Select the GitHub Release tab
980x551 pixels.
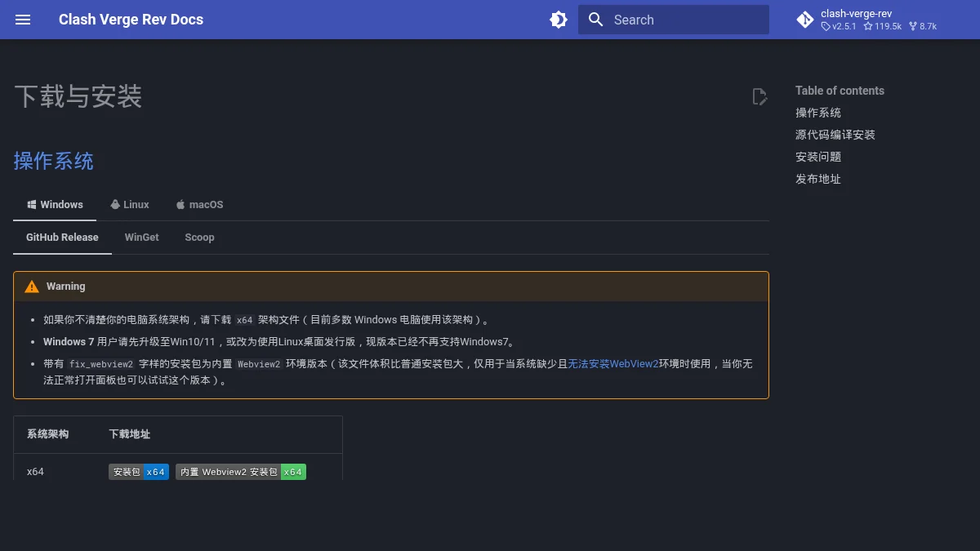(62, 238)
